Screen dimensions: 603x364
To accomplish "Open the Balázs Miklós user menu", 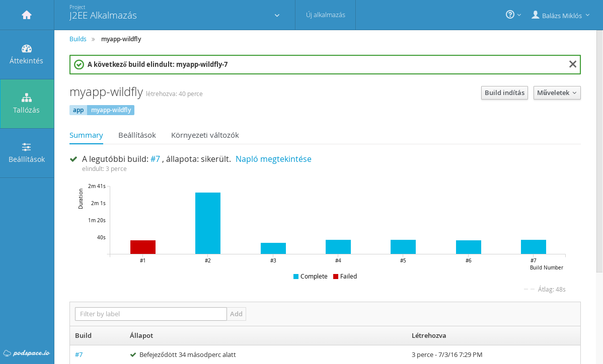I will coord(560,16).
